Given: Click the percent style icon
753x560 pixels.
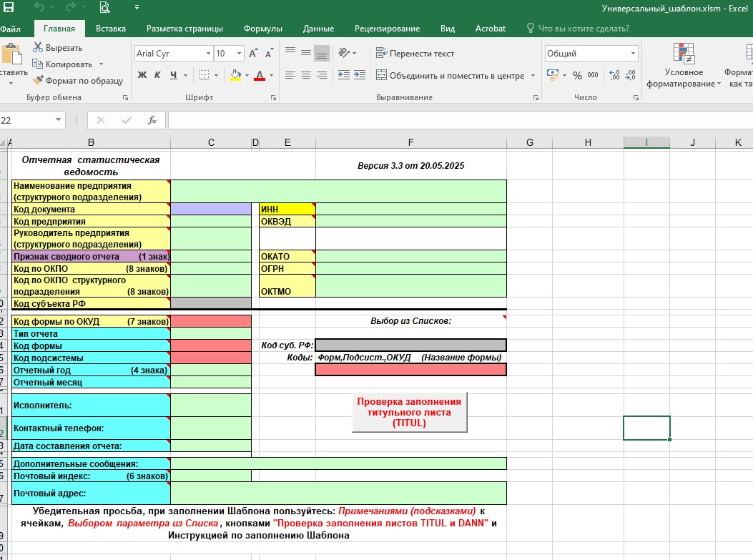Looking at the screenshot, I should (x=576, y=75).
